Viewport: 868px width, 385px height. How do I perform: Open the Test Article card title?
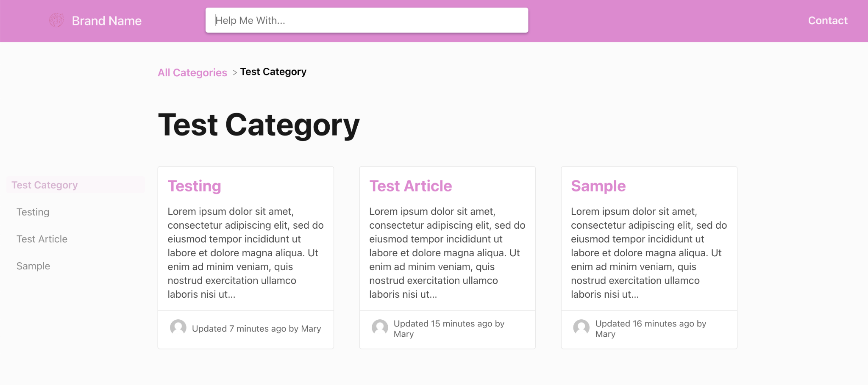coord(411,186)
